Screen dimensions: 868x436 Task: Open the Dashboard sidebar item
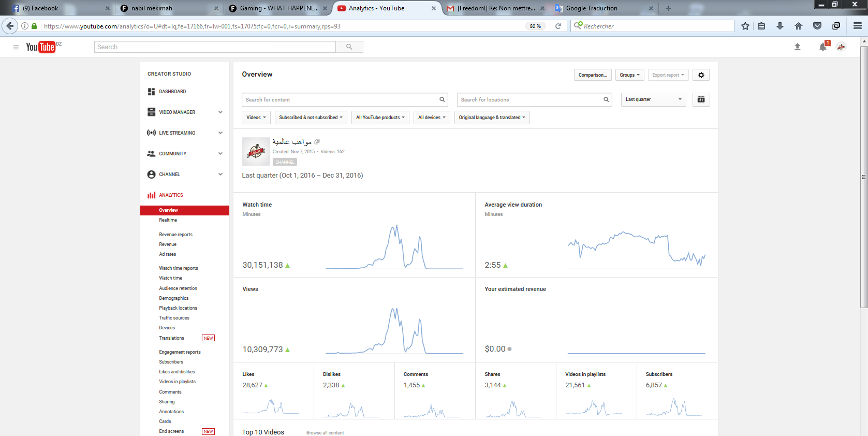click(172, 92)
